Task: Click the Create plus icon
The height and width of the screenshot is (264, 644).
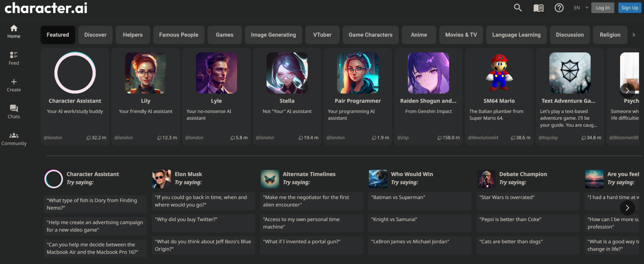Action: (x=14, y=85)
